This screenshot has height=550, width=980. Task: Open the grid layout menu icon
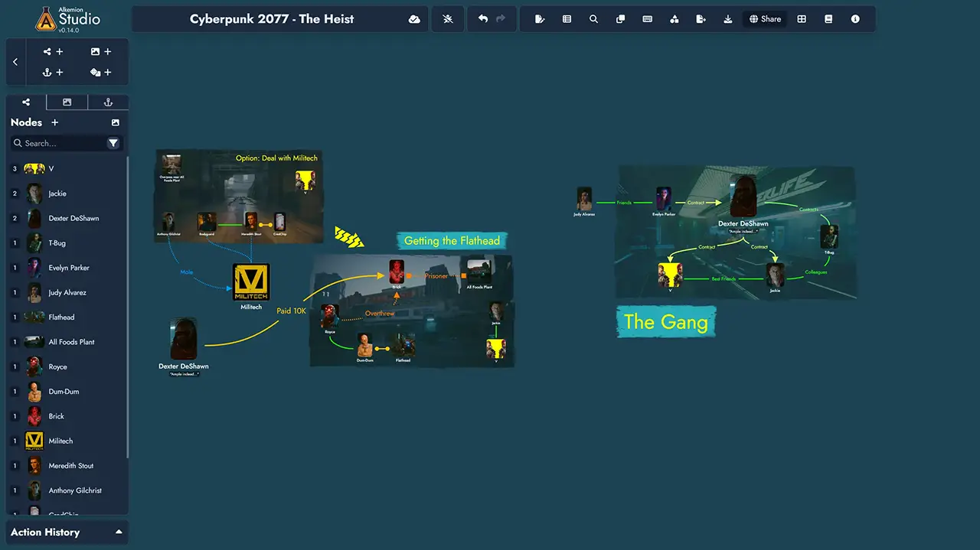pyautogui.click(x=802, y=19)
